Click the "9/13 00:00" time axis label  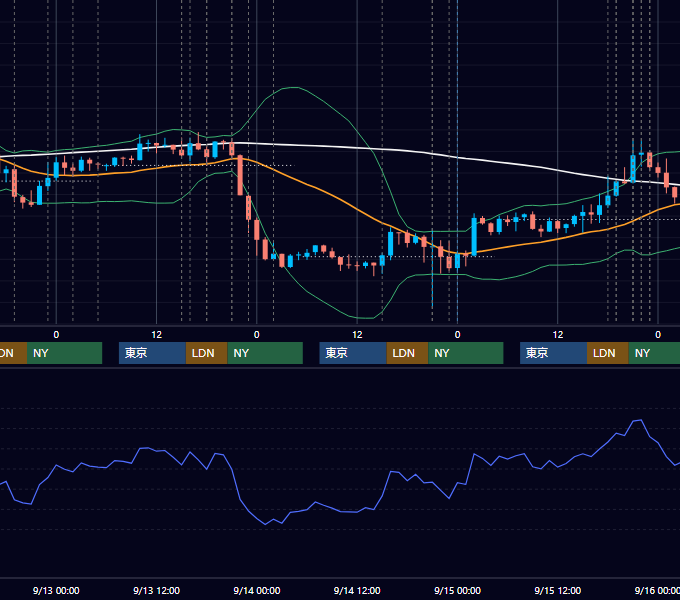(x=56, y=590)
